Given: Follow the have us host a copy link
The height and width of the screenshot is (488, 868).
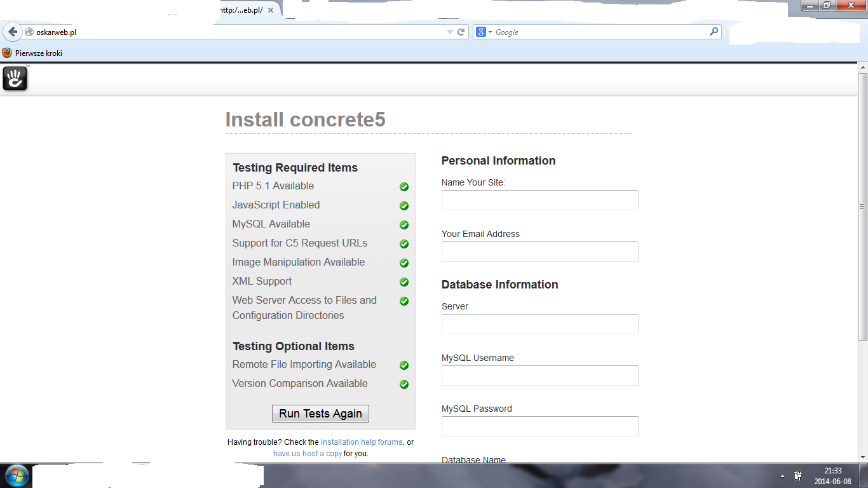Looking at the screenshot, I should (x=308, y=454).
